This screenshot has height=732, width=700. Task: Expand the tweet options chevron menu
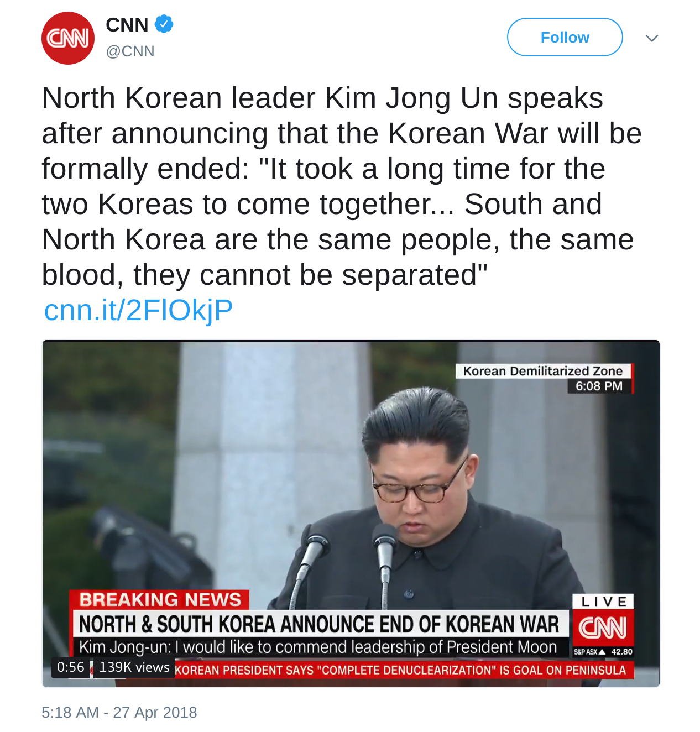tap(652, 38)
